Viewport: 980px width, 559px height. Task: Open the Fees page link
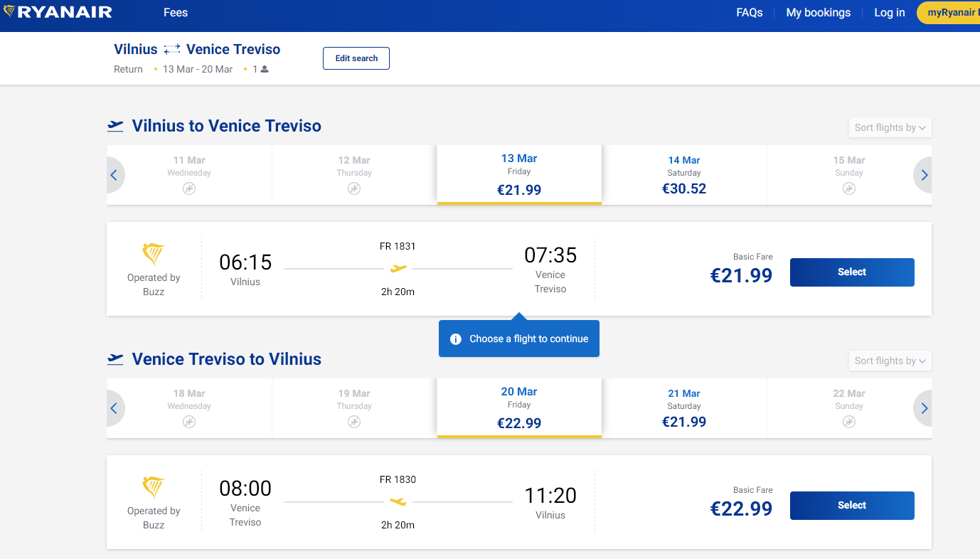tap(176, 13)
